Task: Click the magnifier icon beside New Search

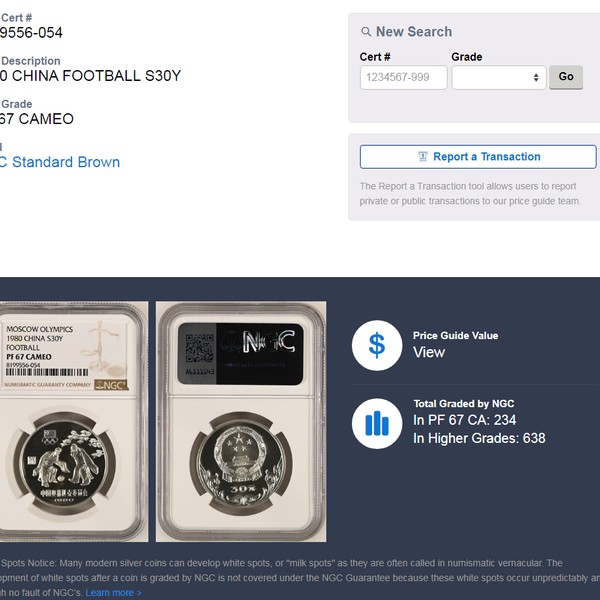Action: [x=366, y=32]
